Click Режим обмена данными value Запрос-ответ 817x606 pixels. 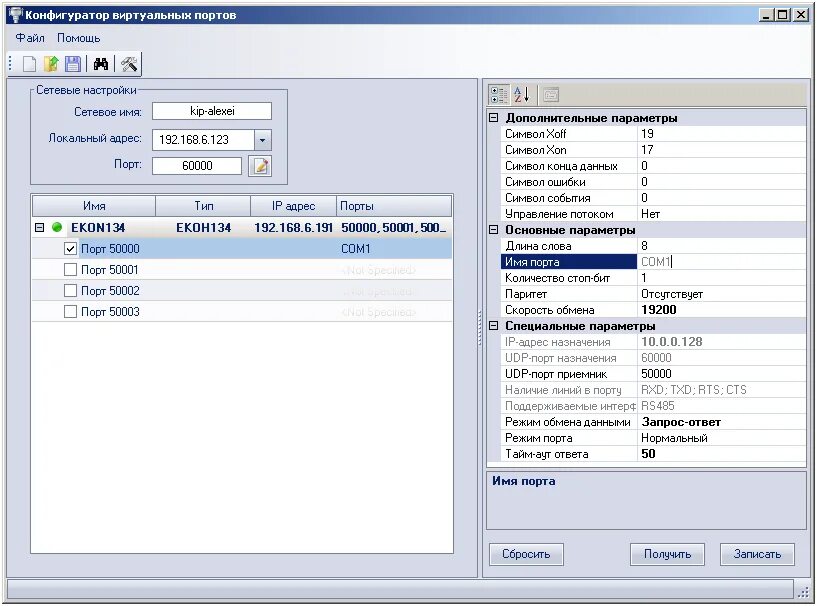[x=722, y=422]
